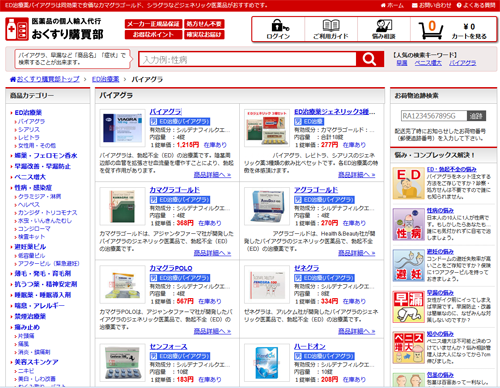The width and height of the screenshot is (500, 388).
Task: Open the よくある質問 FAQ link
Action: pyautogui.click(x=476, y=5)
